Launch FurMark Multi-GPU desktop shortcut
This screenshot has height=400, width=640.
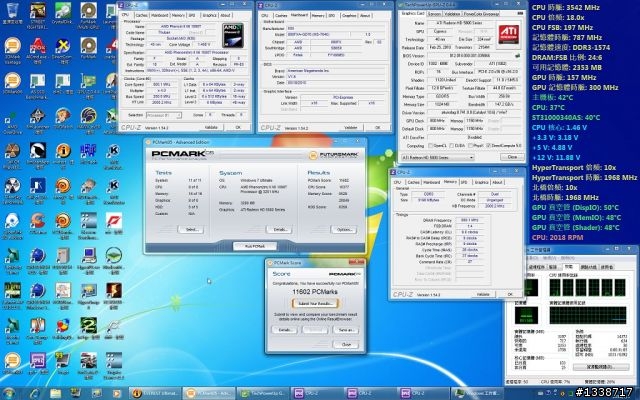pyautogui.click(x=88, y=16)
